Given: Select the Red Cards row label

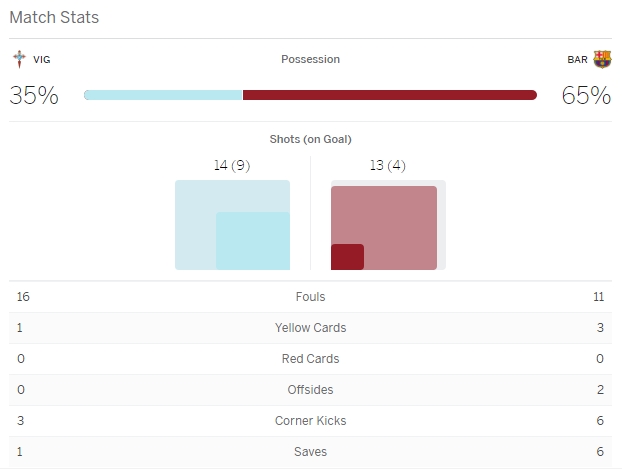Looking at the screenshot, I should 311,359.
